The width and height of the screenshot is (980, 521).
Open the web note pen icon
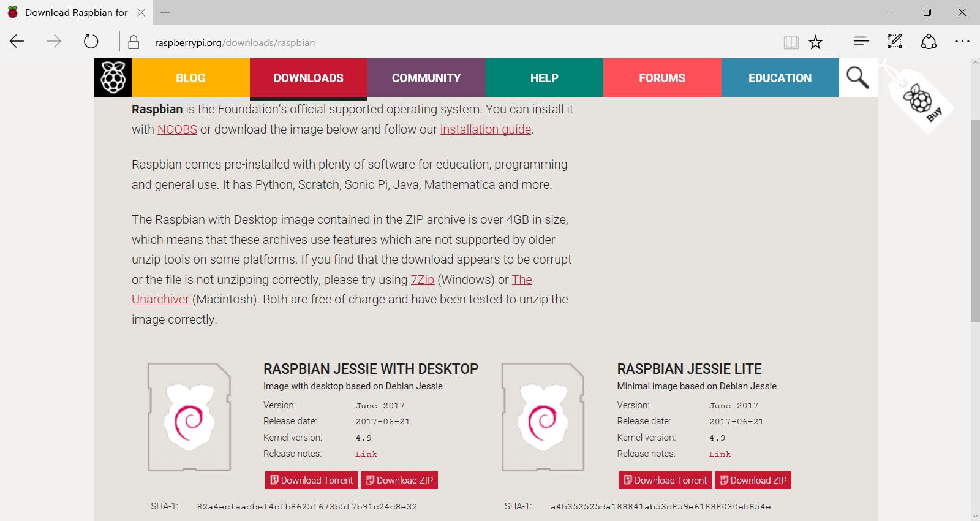[895, 42]
